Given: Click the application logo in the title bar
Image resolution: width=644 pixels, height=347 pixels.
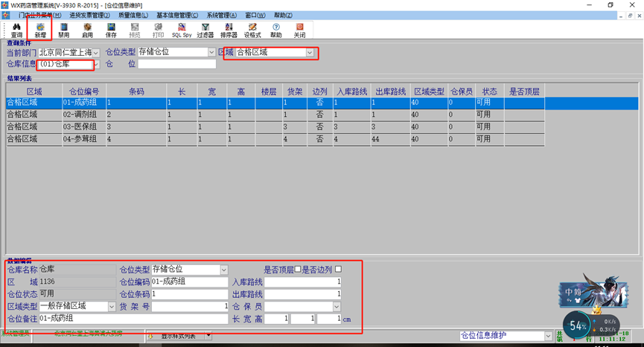Looking at the screenshot, I should 5,5.
